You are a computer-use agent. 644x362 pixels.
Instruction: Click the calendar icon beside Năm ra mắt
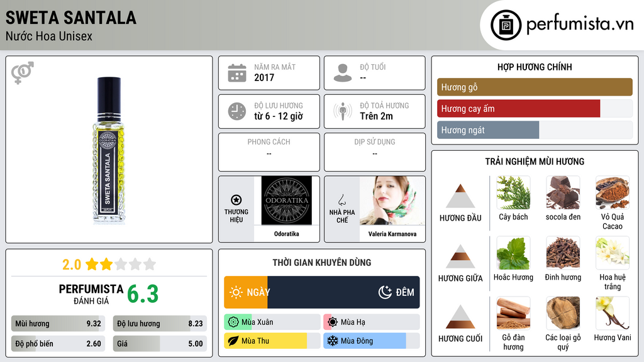[x=237, y=73]
